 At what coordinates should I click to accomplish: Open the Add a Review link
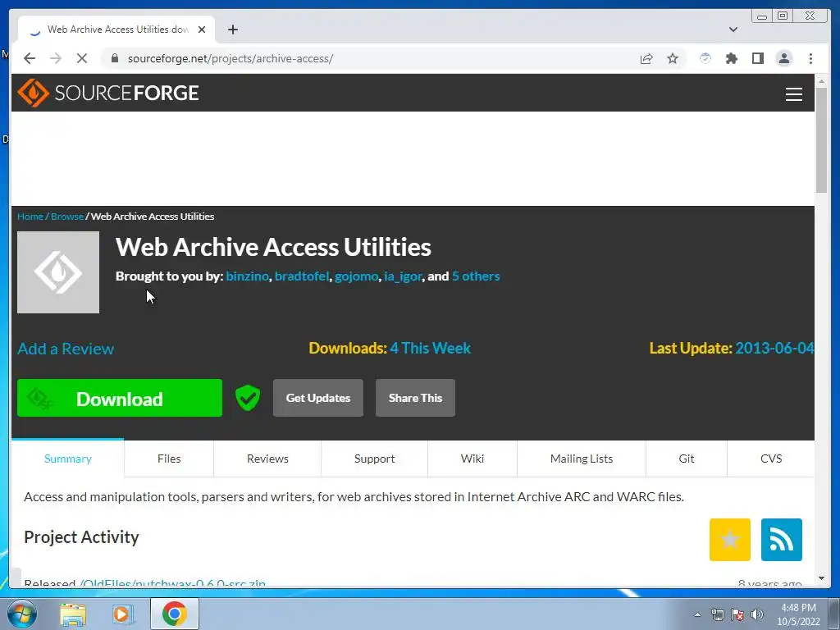(x=66, y=349)
